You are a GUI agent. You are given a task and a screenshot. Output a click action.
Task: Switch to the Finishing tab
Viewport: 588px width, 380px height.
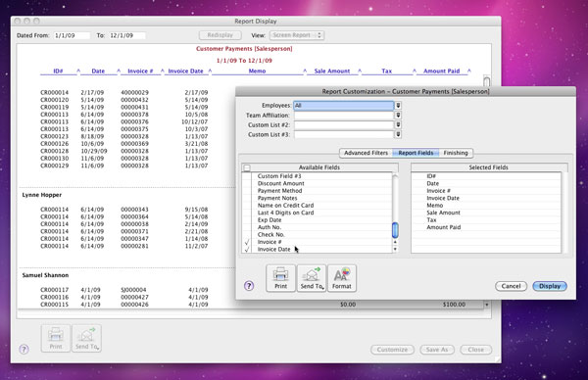[x=456, y=153]
